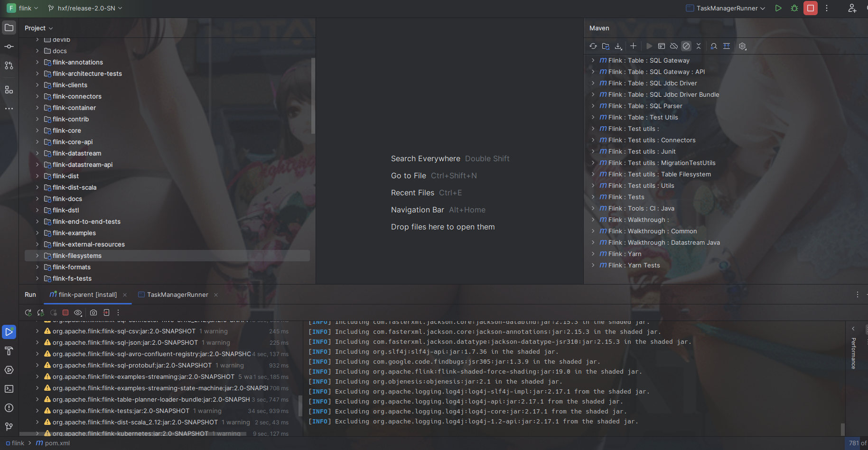Select the Run panel label
Screen dimensions: 868x450
point(30,294)
